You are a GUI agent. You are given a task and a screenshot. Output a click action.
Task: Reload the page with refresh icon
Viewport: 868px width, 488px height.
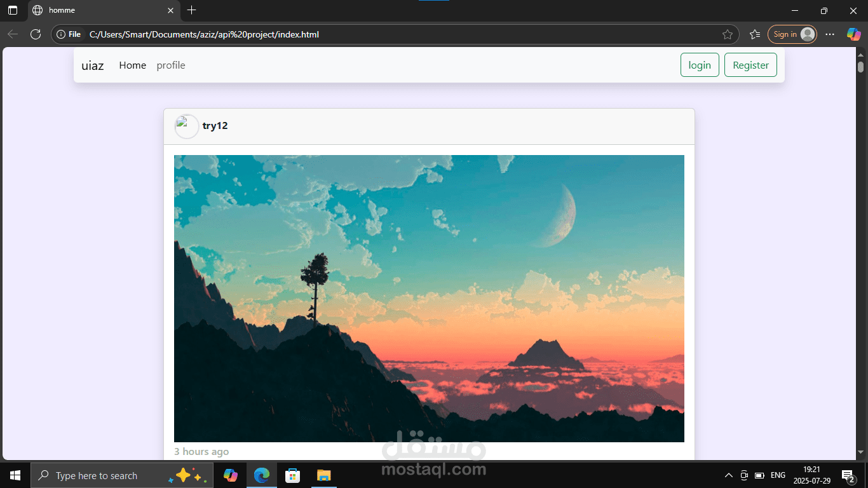(36, 34)
